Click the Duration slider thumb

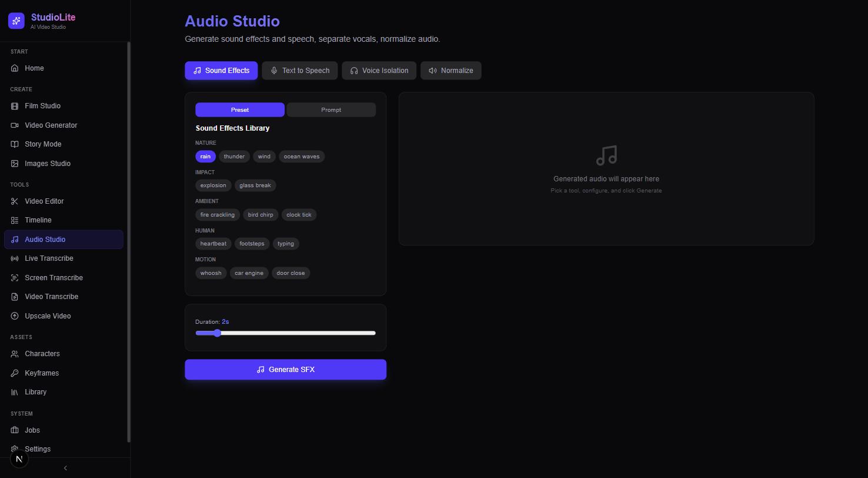[217, 333]
